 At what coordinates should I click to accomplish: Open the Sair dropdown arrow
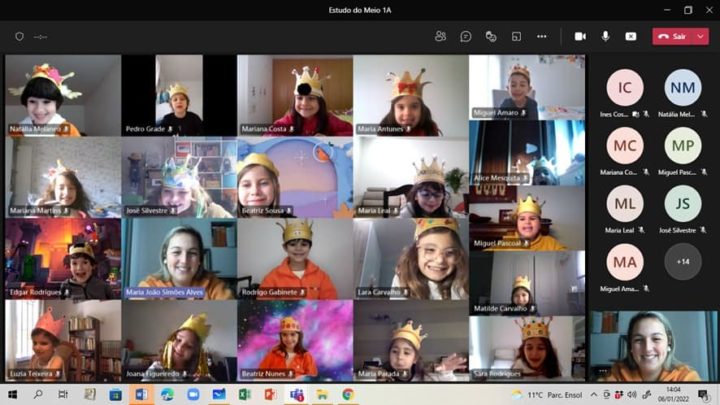[701, 36]
